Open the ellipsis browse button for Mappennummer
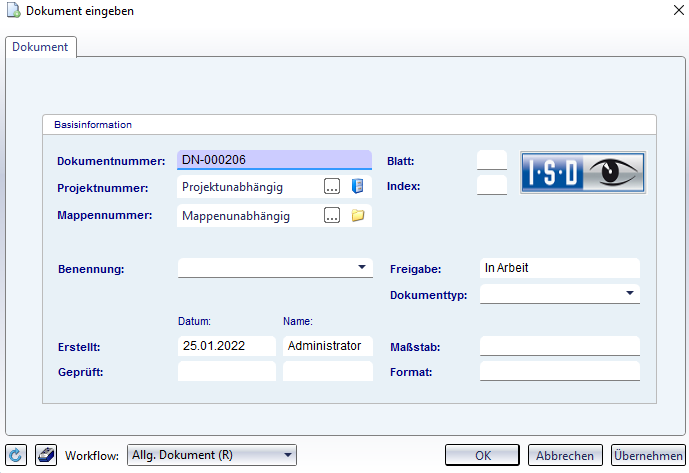Screen dimensions: 689x473 (x=332, y=215)
